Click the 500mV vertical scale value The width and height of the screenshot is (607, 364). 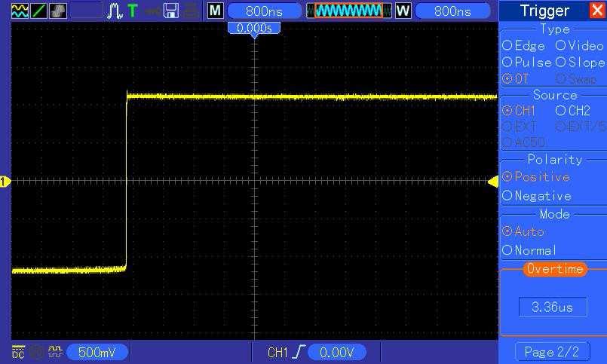pyautogui.click(x=97, y=352)
